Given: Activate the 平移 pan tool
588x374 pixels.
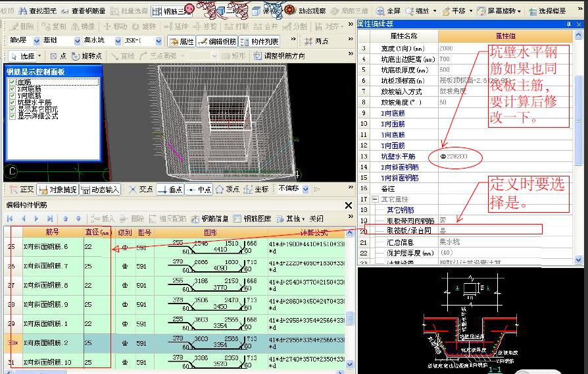Looking at the screenshot, I should pyautogui.click(x=454, y=11).
